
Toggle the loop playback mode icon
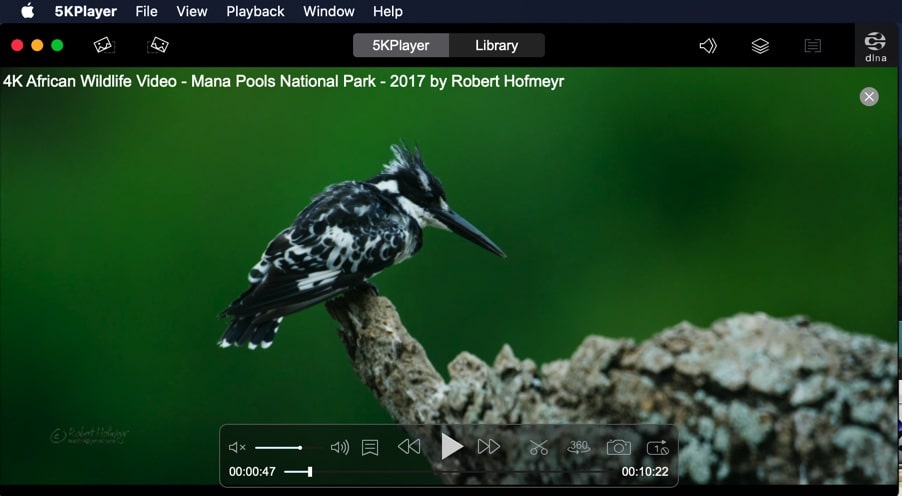tap(657, 447)
